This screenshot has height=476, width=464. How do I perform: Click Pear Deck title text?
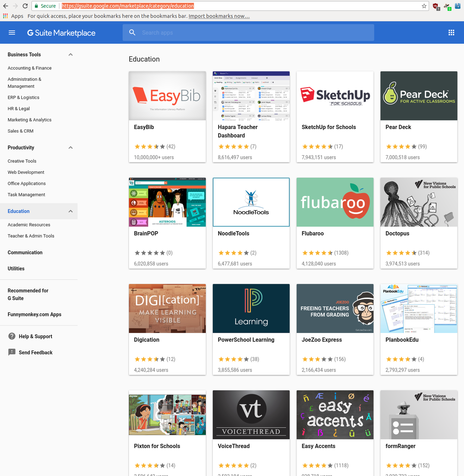click(398, 127)
